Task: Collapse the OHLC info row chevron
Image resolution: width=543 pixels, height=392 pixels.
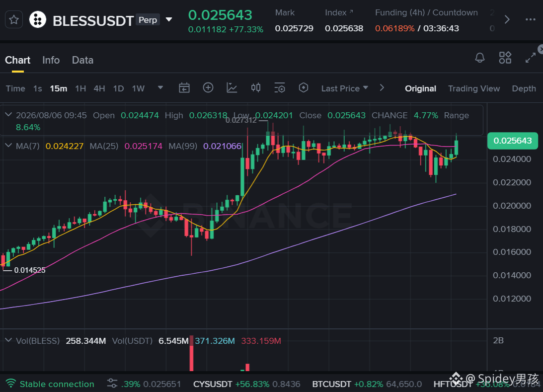Action: coord(8,115)
